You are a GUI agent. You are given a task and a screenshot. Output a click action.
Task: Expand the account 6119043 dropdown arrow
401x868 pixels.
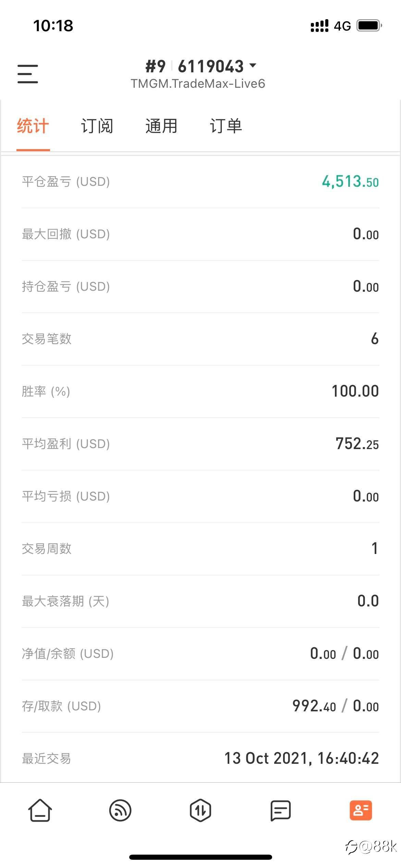(253, 65)
